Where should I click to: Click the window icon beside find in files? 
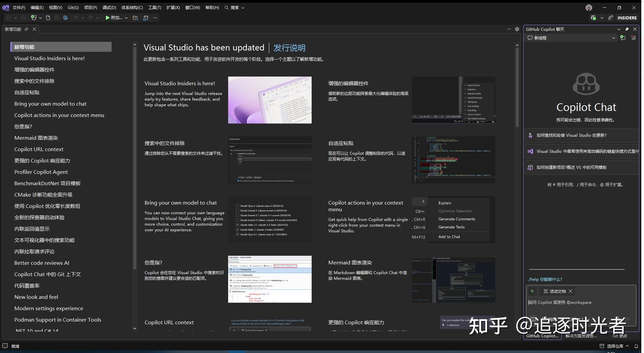coord(146,18)
